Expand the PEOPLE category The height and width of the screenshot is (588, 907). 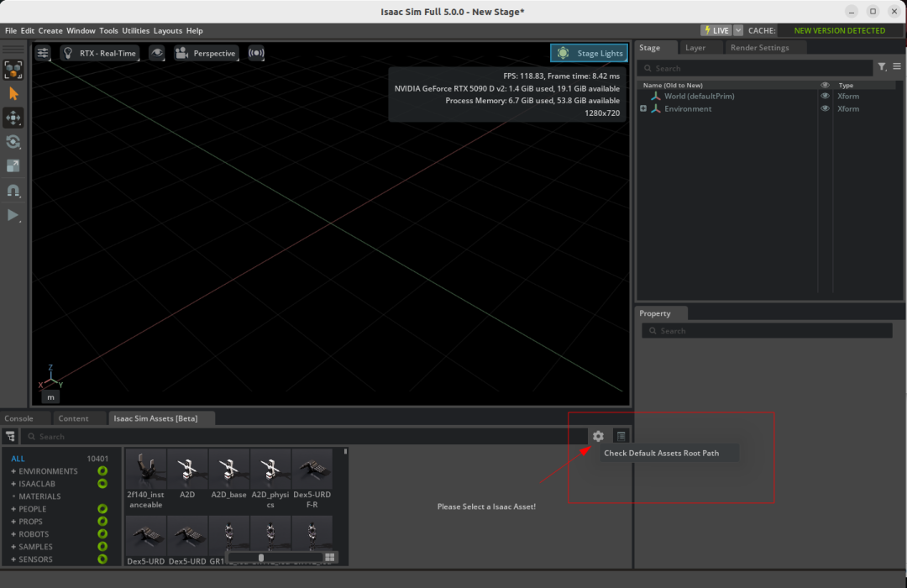(13, 509)
